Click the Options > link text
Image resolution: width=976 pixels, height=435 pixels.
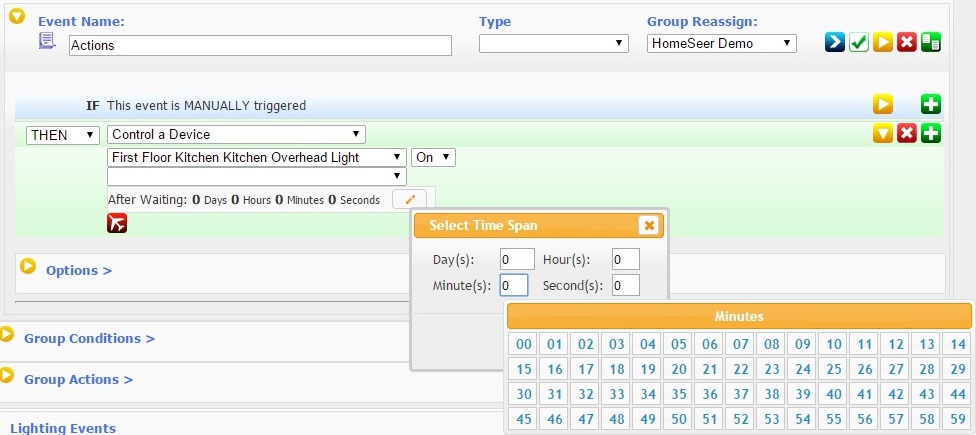pos(79,271)
